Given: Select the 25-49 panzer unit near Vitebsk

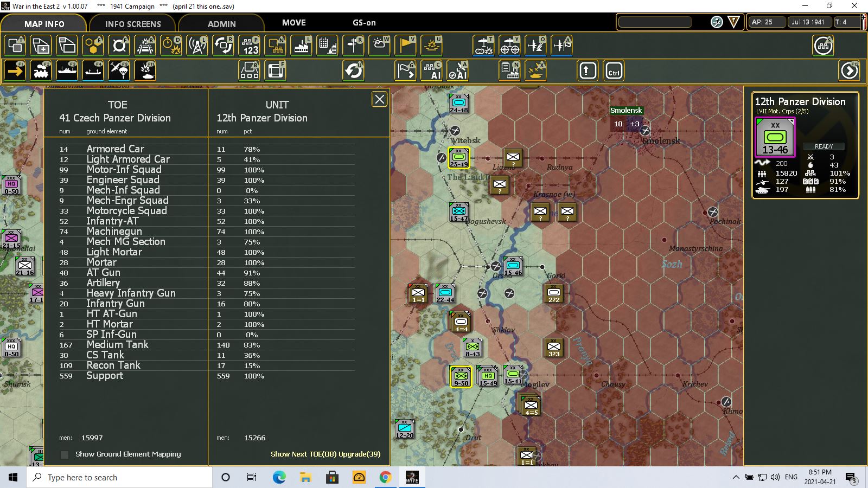Looking at the screenshot, I should 459,157.
